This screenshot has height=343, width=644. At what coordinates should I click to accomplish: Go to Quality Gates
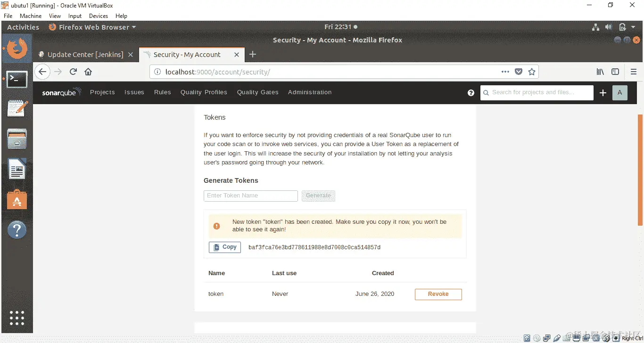point(258,92)
